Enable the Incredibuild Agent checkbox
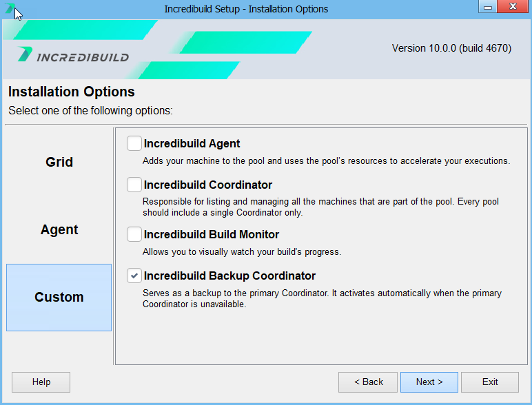532x405 pixels. (x=134, y=144)
